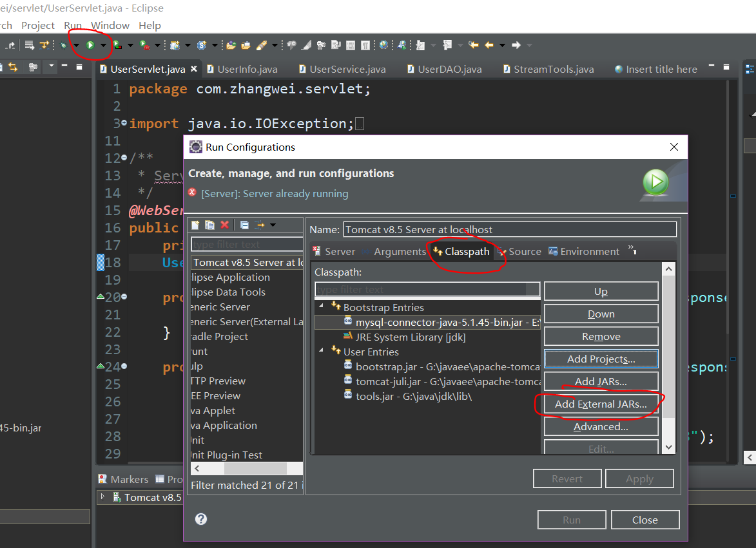Viewport: 756px width, 548px height.
Task: Click the Coverage run toolbar icon
Action: click(x=117, y=45)
